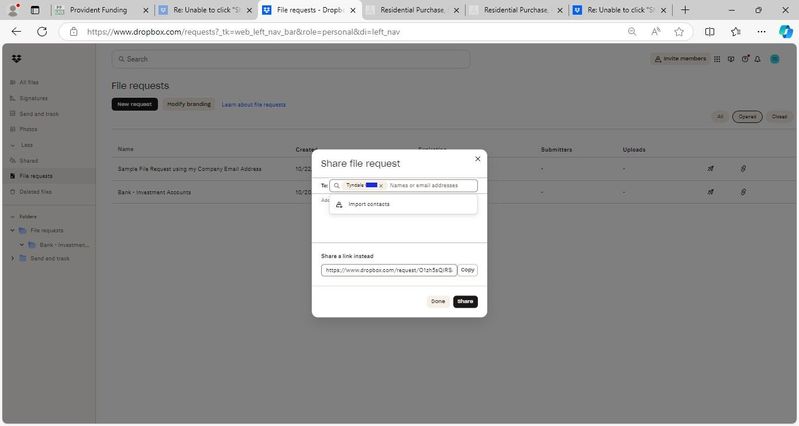
Task: Add this page to favorites star
Action: coord(679,32)
